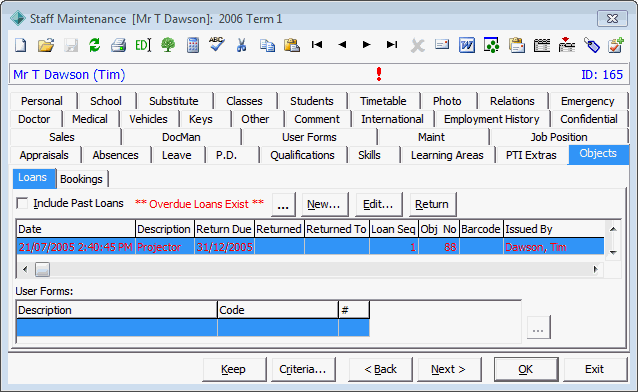Image resolution: width=638 pixels, height=392 pixels.
Task: Click loans grid scroll-right arrow
Action: (596, 269)
